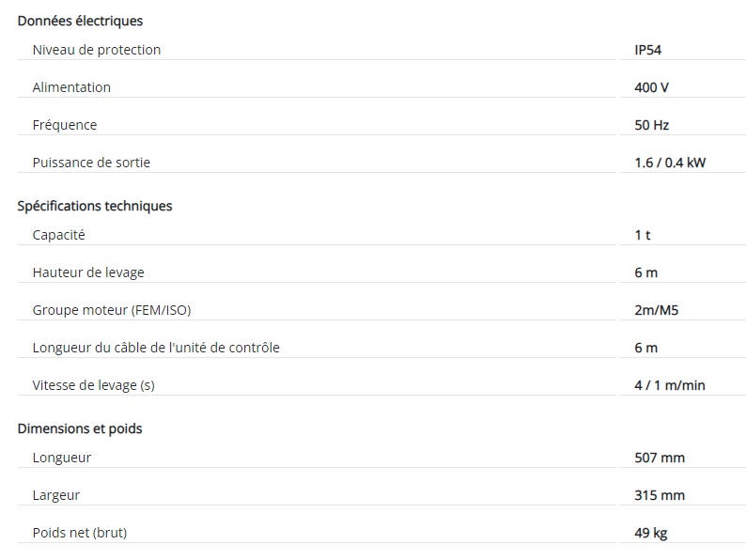Click the 400 V power supply value

652,87
